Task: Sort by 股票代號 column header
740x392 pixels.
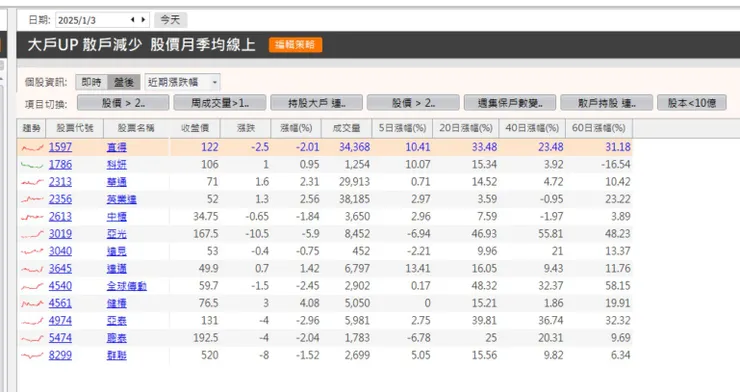Action: click(x=75, y=128)
